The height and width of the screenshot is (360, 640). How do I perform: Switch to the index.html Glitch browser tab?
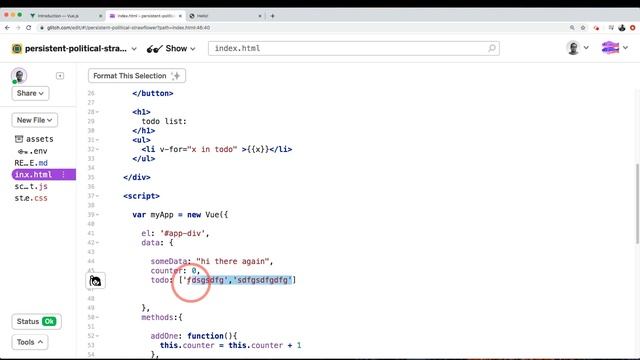click(145, 16)
